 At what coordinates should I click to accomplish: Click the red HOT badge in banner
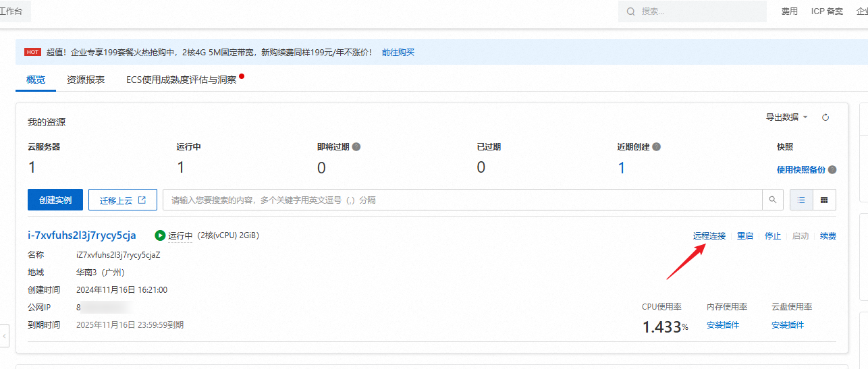[32, 52]
